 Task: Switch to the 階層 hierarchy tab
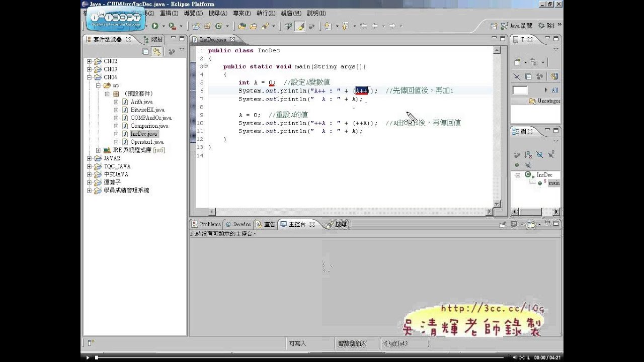pos(153,39)
